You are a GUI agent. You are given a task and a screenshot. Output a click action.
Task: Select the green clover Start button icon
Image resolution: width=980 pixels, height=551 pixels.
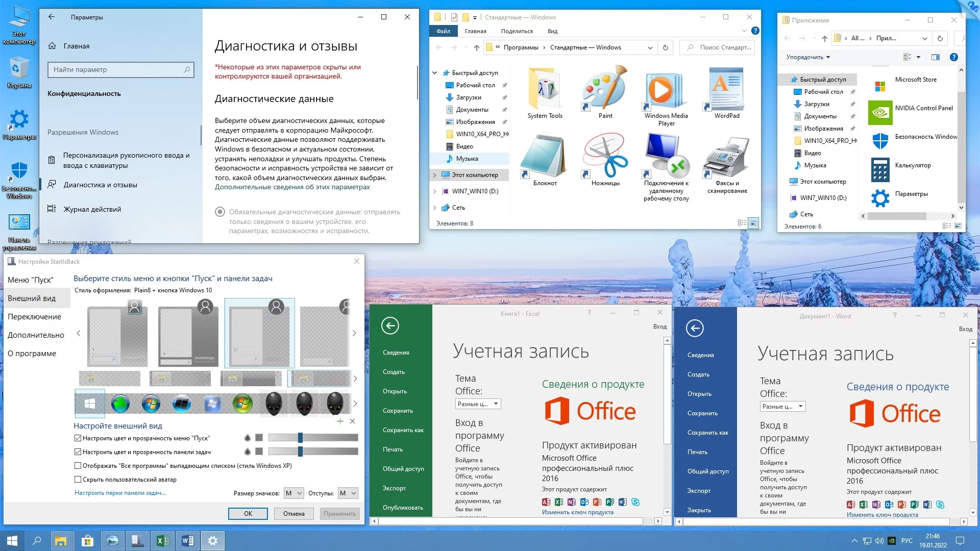tap(120, 404)
